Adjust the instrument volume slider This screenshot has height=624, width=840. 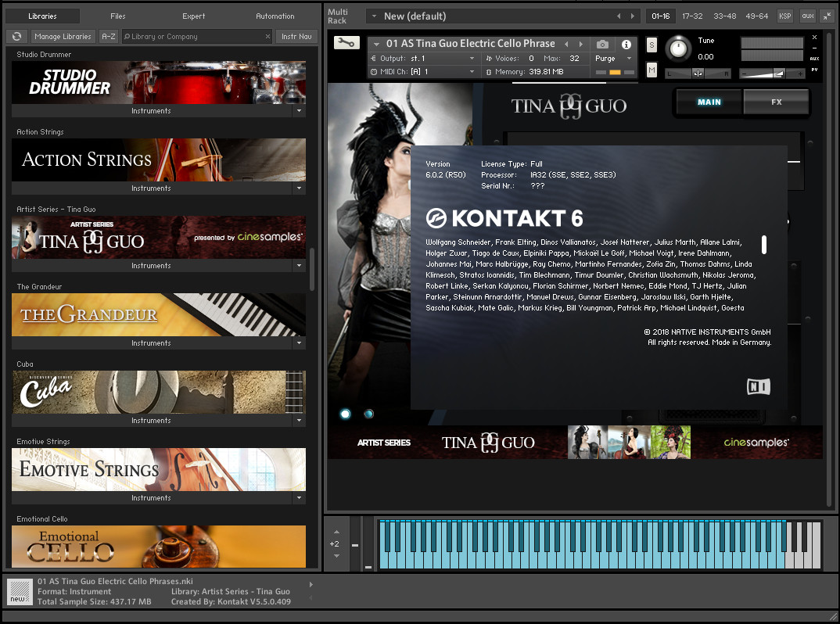tap(772, 74)
